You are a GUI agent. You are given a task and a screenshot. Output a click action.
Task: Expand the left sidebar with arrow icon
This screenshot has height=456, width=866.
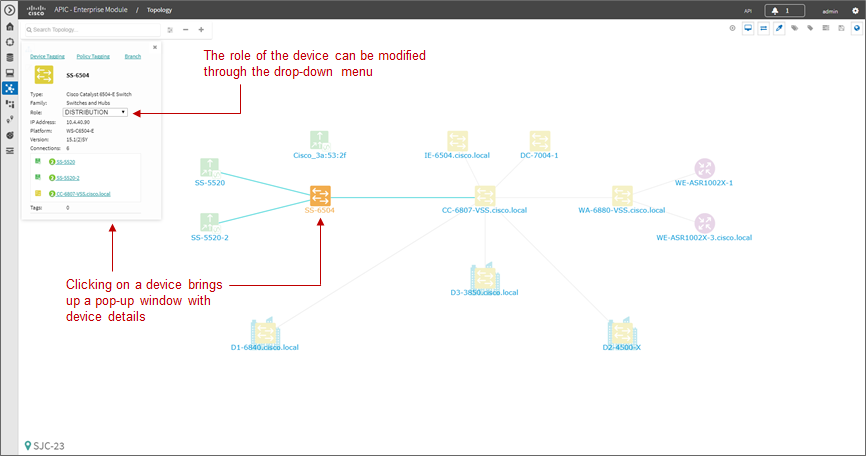(9, 10)
